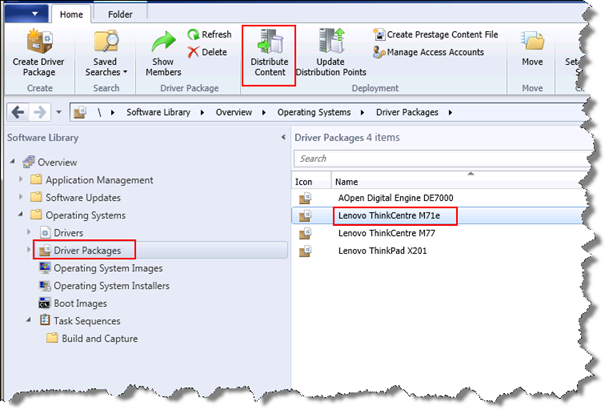Collapse the Operating Systems node

coord(20,214)
